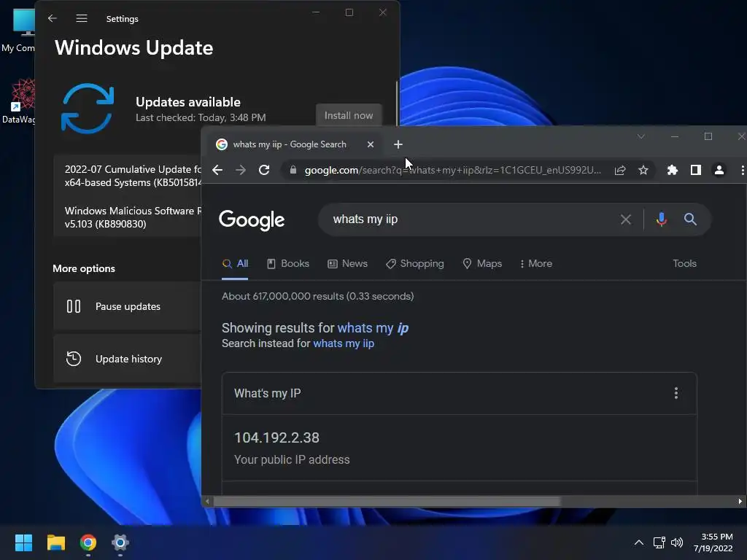Image resolution: width=747 pixels, height=560 pixels.
Task: Click the Google logo
Action: [252, 220]
